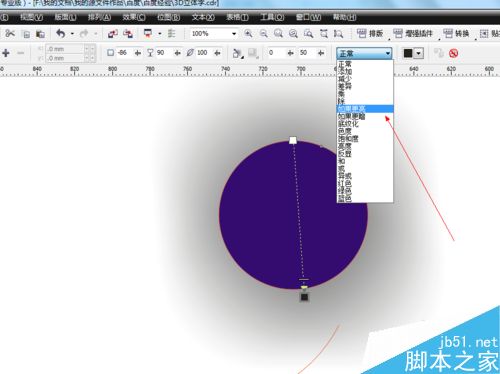Select 红色 in the operation list

(365, 183)
